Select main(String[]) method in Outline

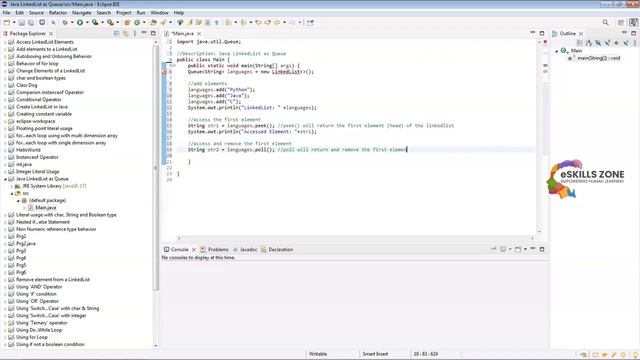pos(598,58)
